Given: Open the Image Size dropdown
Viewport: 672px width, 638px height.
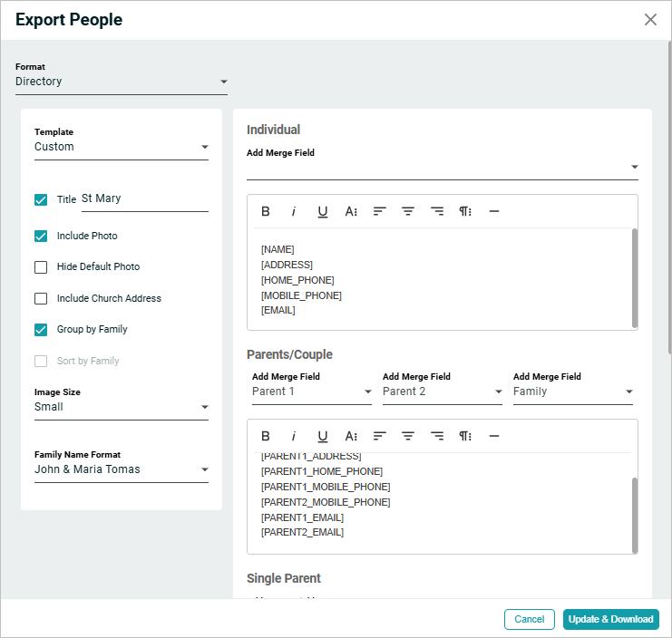Looking at the screenshot, I should [x=122, y=407].
